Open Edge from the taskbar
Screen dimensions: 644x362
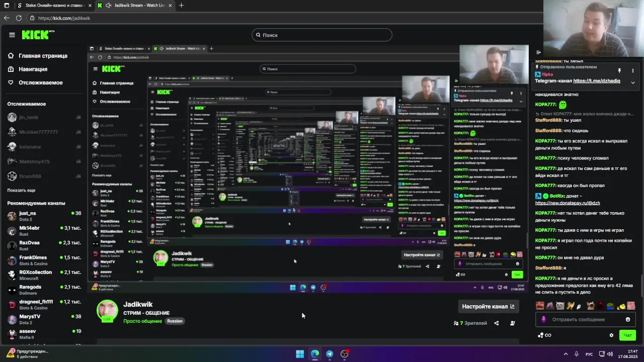315,354
